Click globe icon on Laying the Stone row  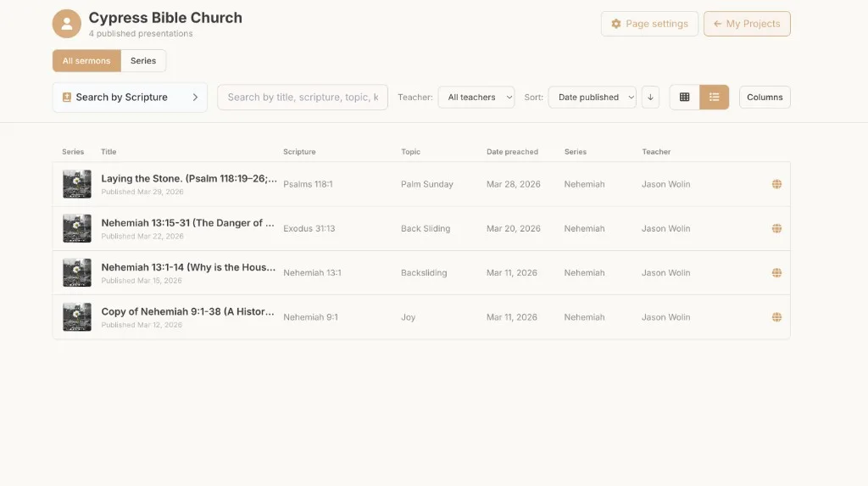[x=776, y=184]
